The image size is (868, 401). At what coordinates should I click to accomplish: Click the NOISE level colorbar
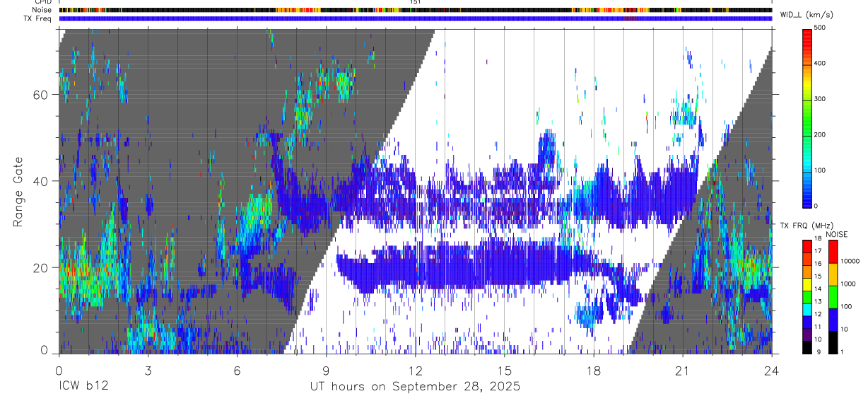833,297
